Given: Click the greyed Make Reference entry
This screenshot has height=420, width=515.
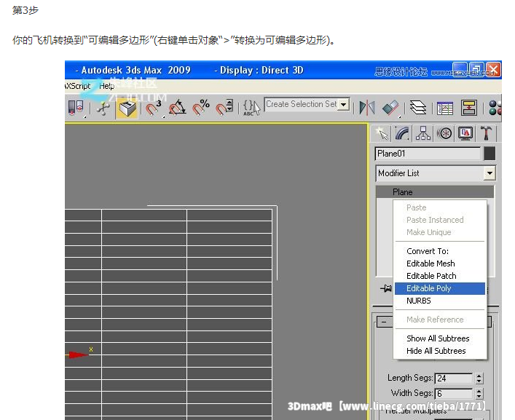Looking at the screenshot, I should click(435, 320).
